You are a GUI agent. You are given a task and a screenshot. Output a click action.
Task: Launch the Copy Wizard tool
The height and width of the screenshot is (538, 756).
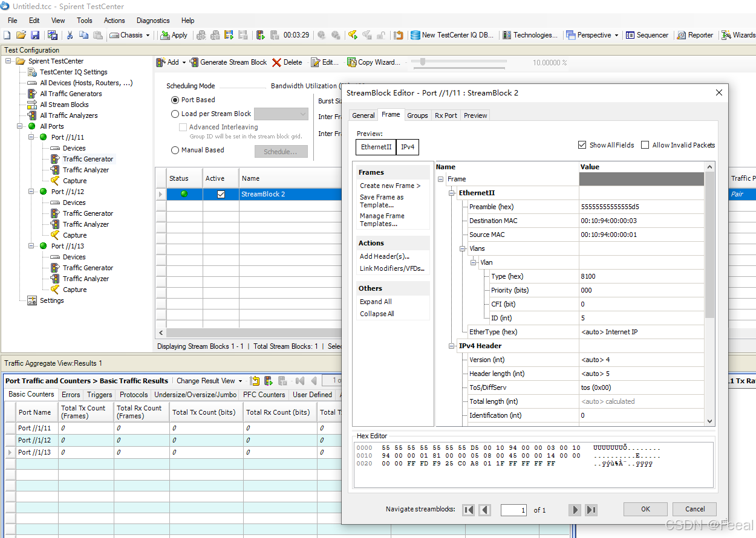(x=374, y=62)
